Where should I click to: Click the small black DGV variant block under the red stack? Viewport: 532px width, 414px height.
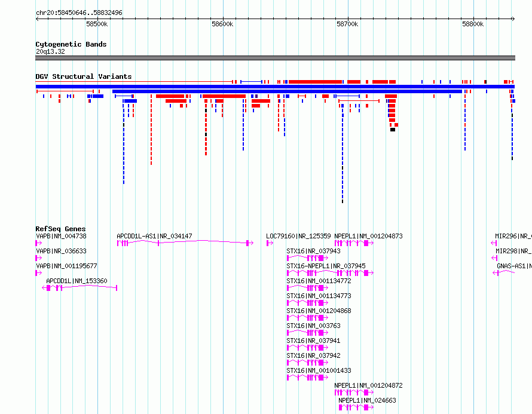click(393, 130)
